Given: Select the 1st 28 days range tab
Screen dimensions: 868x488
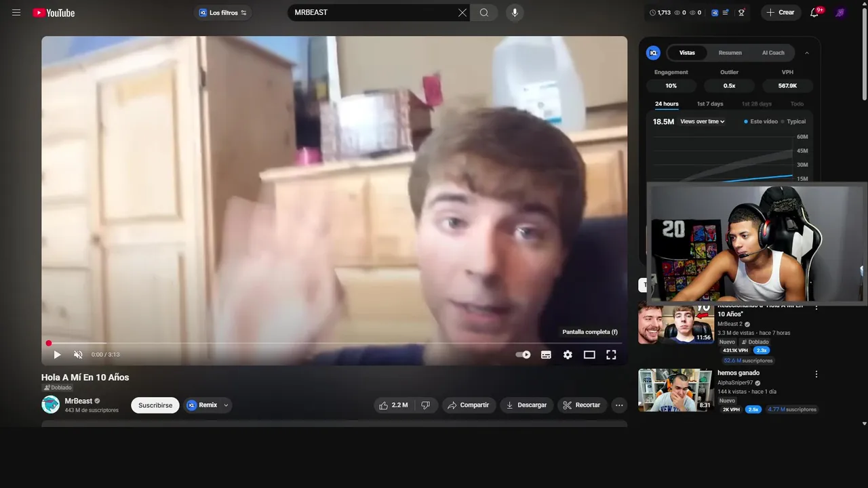Looking at the screenshot, I should (x=756, y=104).
